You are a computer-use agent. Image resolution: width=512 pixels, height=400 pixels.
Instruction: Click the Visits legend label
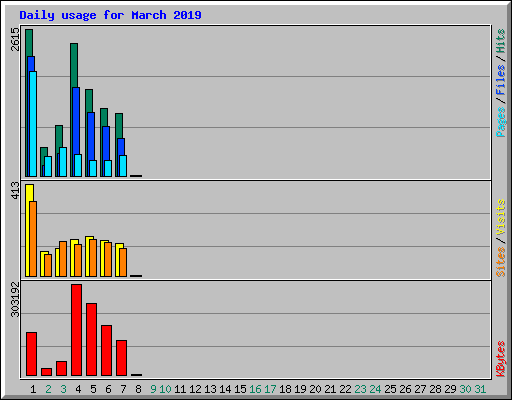[500, 217]
